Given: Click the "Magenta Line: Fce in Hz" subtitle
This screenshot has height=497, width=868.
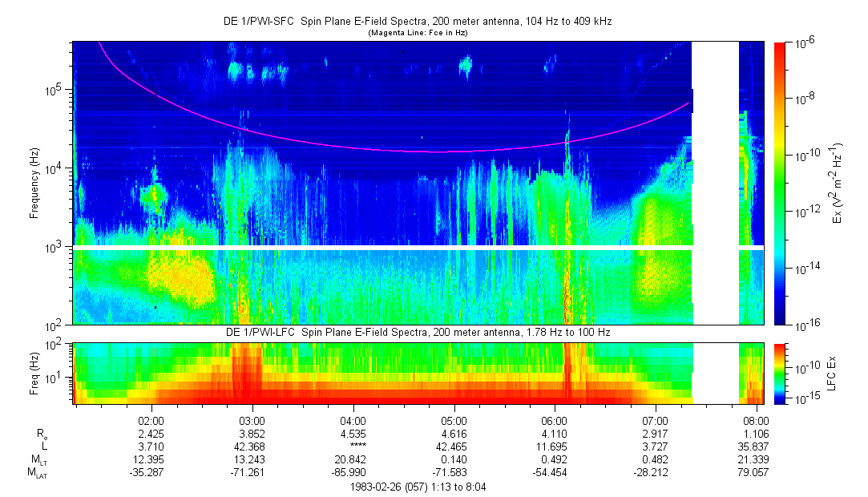Looking at the screenshot, I should pyautogui.click(x=417, y=33).
